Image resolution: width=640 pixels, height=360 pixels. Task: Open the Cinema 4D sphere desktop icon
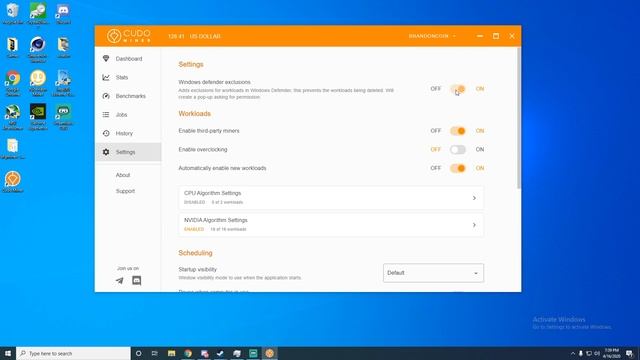[x=38, y=49]
